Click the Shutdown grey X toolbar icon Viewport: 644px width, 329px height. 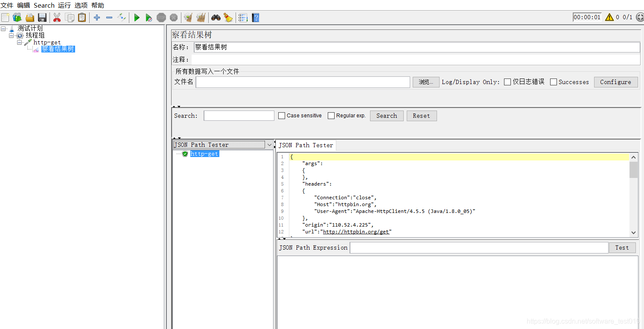pyautogui.click(x=174, y=17)
